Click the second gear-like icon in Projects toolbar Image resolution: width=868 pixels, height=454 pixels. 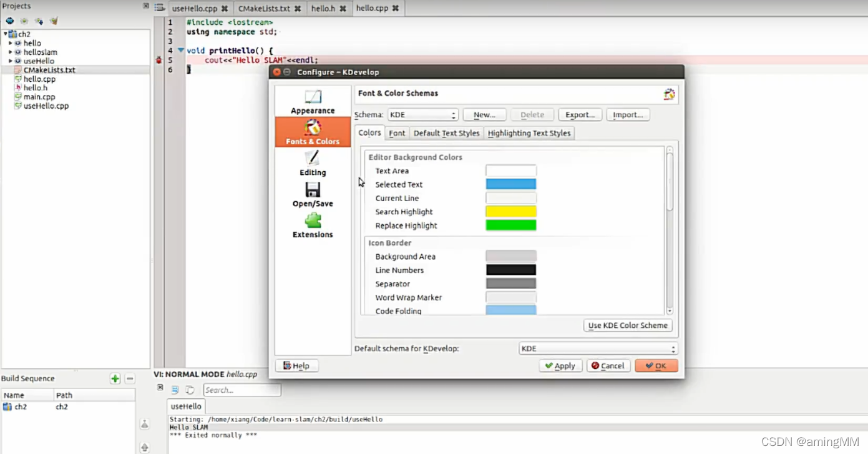(24, 21)
